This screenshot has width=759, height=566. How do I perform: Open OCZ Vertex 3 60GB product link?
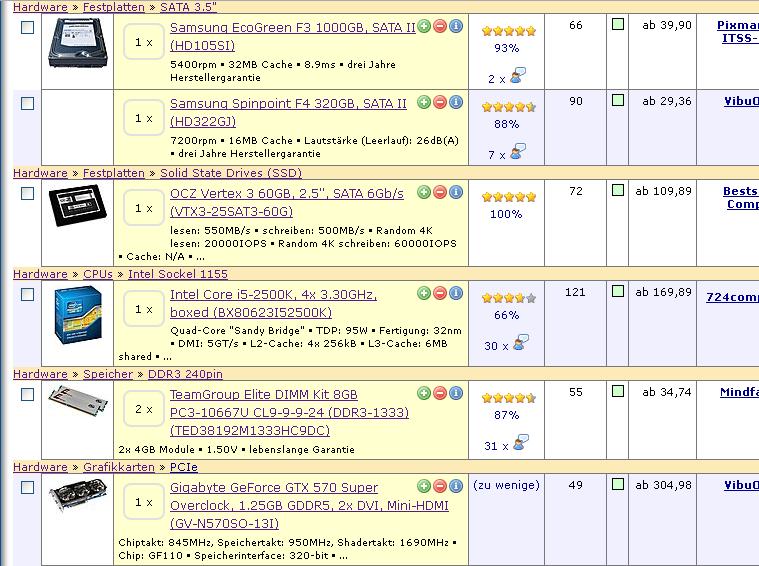287,202
